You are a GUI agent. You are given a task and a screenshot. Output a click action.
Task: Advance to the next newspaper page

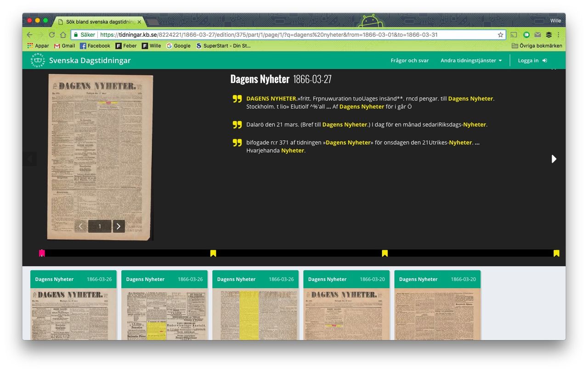[119, 226]
